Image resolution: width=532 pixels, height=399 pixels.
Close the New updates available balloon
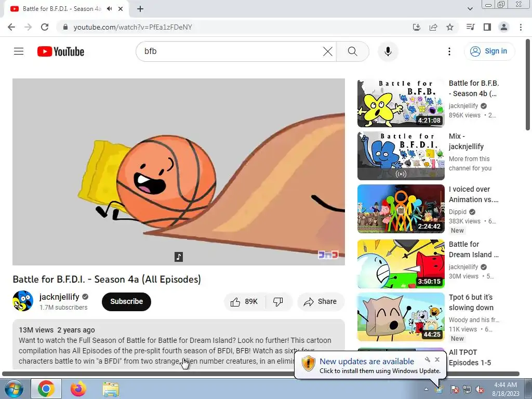[x=437, y=360]
